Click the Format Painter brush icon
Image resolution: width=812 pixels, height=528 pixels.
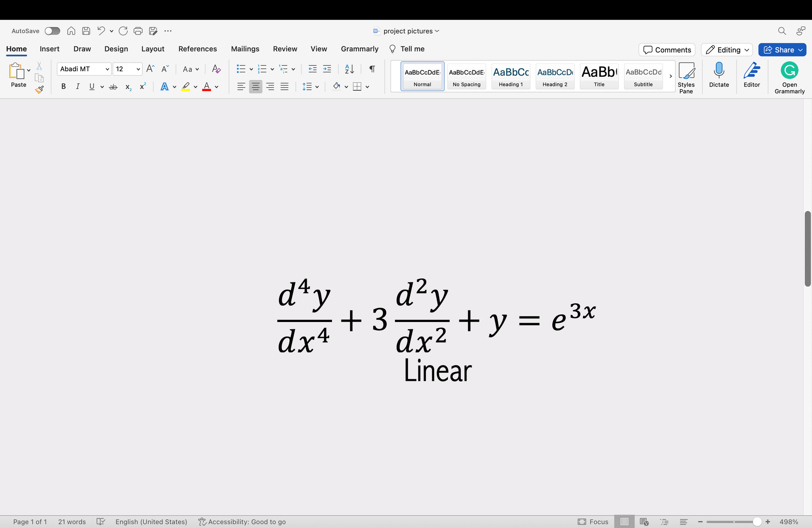click(40, 89)
